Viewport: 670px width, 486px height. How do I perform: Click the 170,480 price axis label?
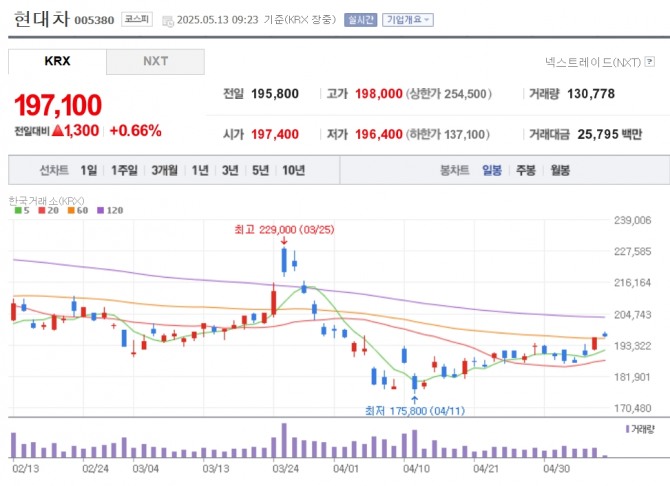click(x=632, y=408)
